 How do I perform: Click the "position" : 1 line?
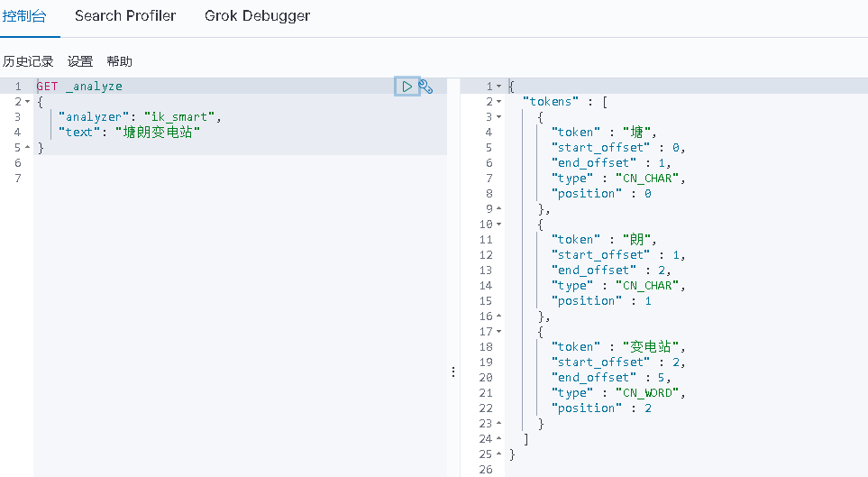click(x=601, y=301)
